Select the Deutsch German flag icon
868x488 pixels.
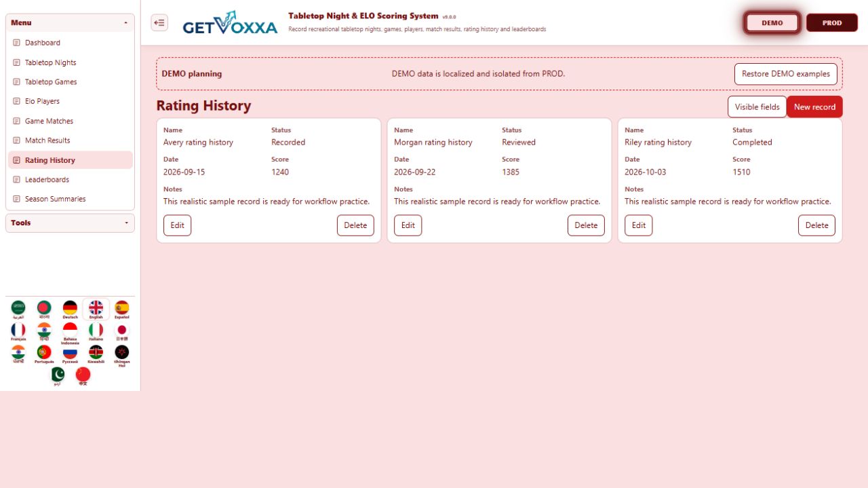click(x=70, y=309)
